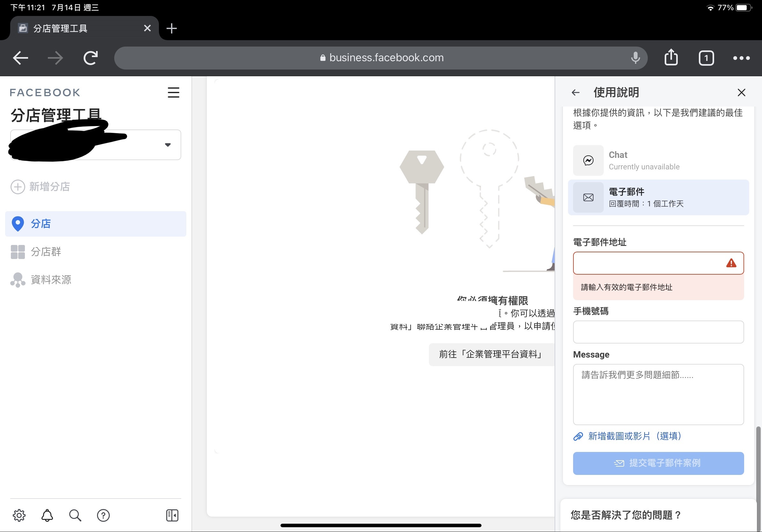Select the Chat support option
The image size is (762, 532).
point(658,160)
